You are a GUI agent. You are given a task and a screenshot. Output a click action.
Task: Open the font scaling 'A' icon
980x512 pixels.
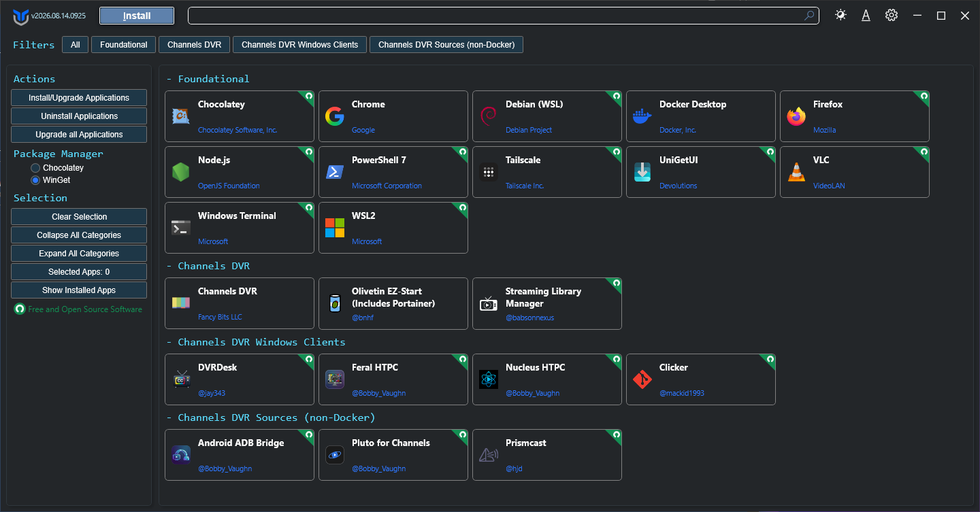coord(866,15)
